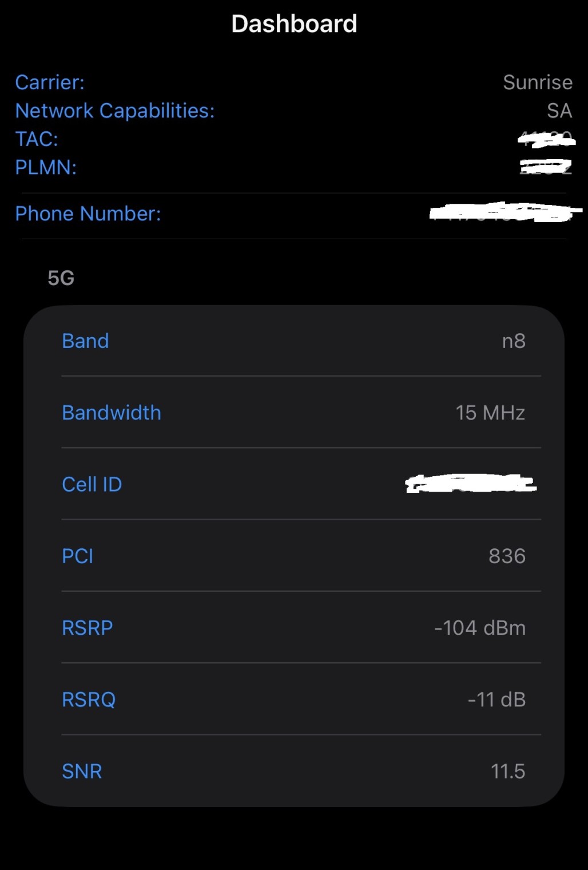Tap the SNR value 11.5
This screenshot has height=870, width=588.
click(507, 771)
